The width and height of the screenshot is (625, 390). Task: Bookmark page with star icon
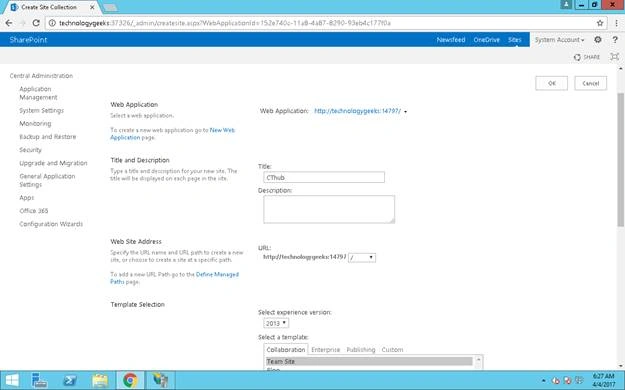[600, 23]
